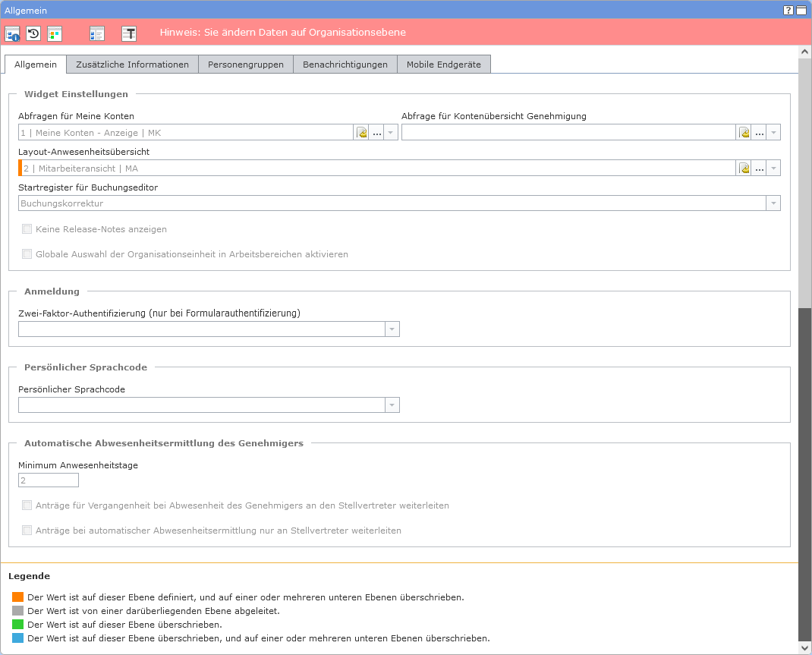812x655 pixels.
Task: Click edit icon beside Abfragen für Meine Konten
Action: click(362, 133)
